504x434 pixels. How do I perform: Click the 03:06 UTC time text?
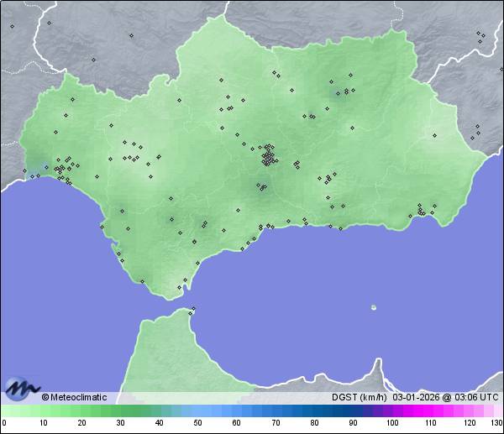pos(475,397)
